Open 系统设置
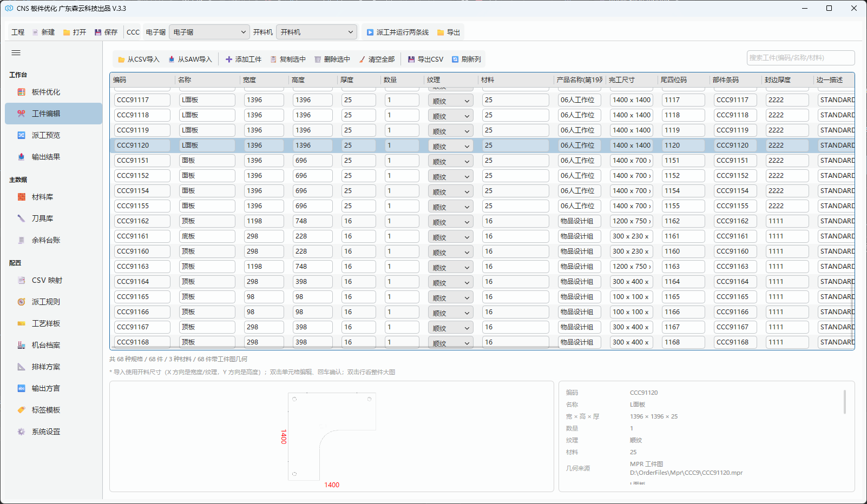 pos(54,432)
